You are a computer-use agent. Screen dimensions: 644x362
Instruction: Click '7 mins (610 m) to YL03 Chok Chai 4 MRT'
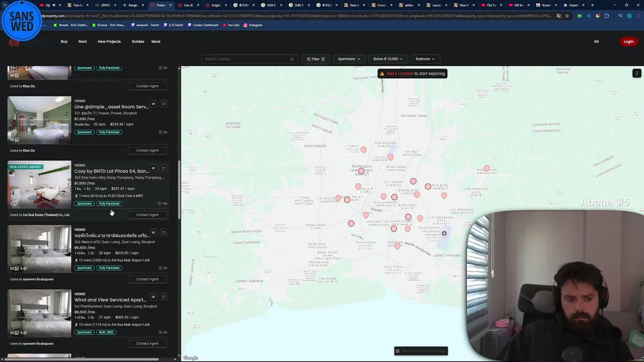click(x=109, y=196)
